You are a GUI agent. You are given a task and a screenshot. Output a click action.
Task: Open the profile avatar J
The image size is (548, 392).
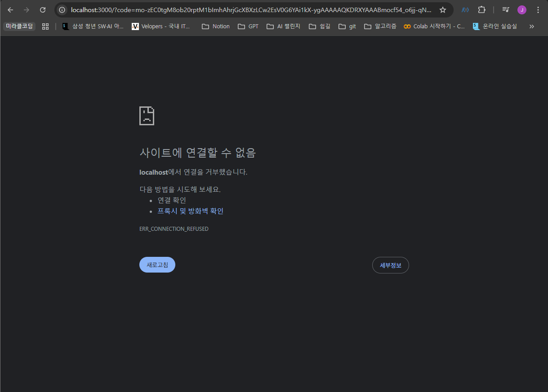pos(522,10)
